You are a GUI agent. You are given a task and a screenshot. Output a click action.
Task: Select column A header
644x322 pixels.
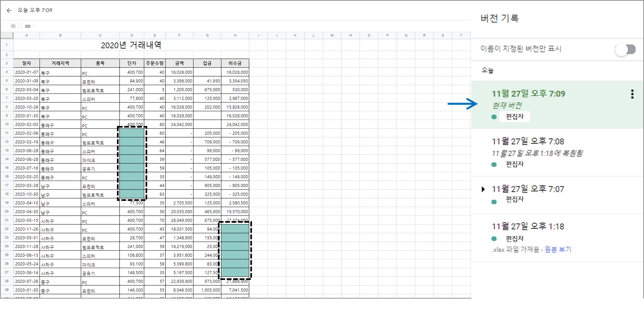tap(27, 35)
